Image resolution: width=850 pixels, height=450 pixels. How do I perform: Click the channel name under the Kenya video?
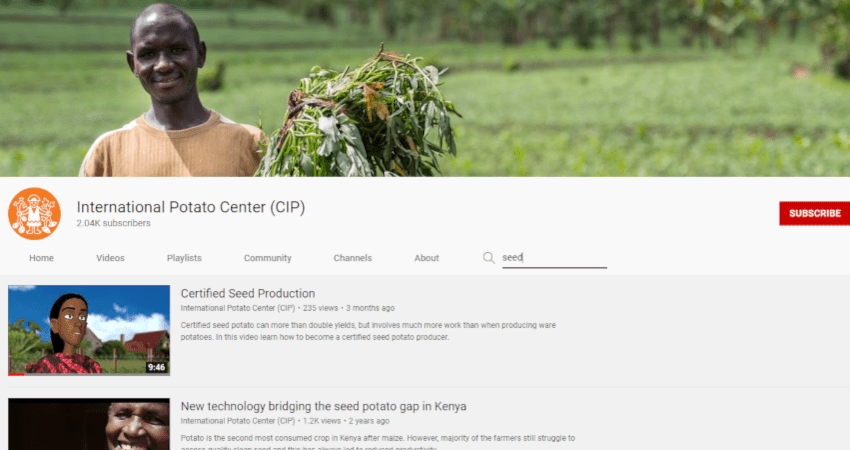237,421
